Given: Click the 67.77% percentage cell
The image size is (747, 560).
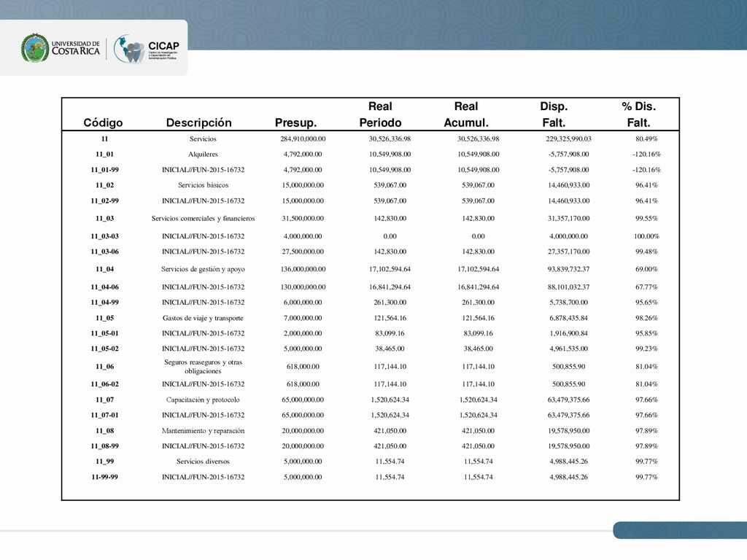Looking at the screenshot, I should coord(646,287).
